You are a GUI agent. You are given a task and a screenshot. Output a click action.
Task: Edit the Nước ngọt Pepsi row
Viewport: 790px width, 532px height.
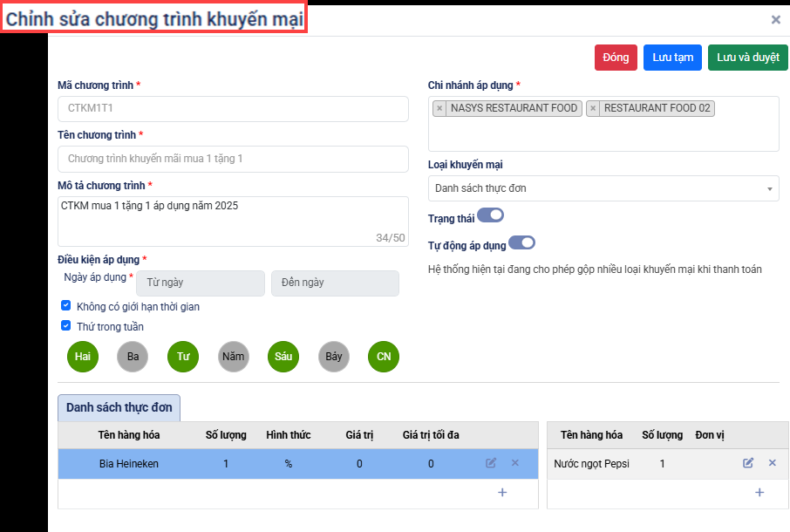click(748, 463)
